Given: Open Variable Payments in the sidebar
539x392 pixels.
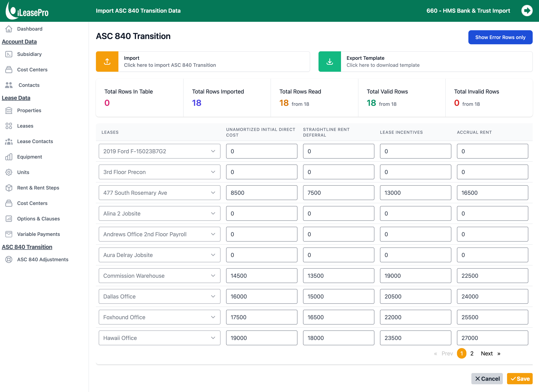Looking at the screenshot, I should click(38, 234).
